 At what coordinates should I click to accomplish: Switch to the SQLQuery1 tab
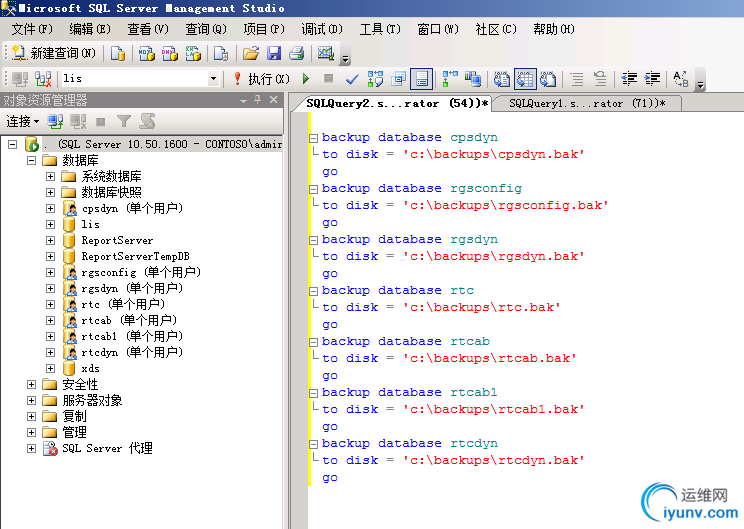click(587, 103)
